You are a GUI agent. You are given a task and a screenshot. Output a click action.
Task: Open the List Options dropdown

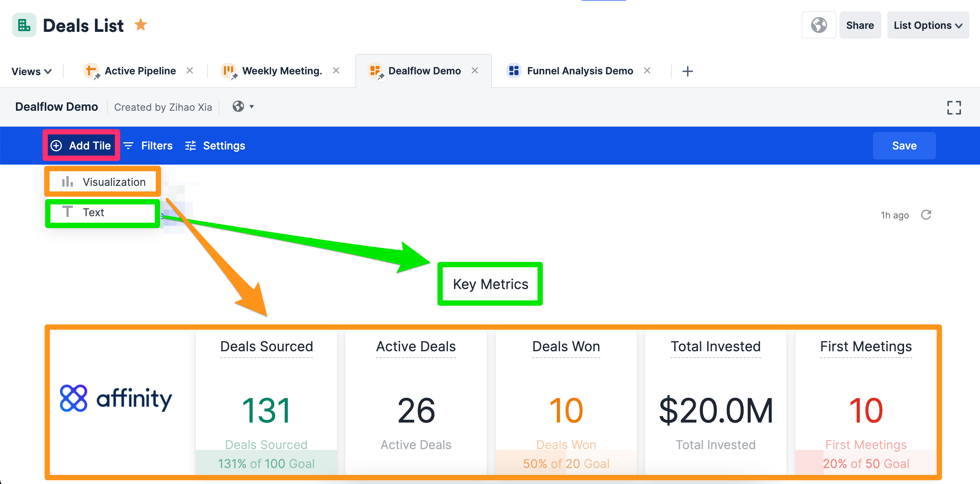(x=928, y=25)
